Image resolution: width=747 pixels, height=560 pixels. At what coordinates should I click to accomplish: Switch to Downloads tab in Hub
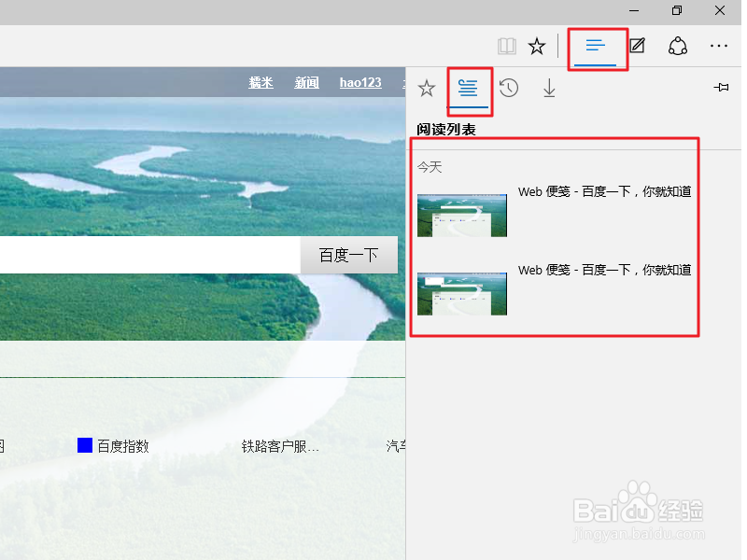pyautogui.click(x=549, y=88)
